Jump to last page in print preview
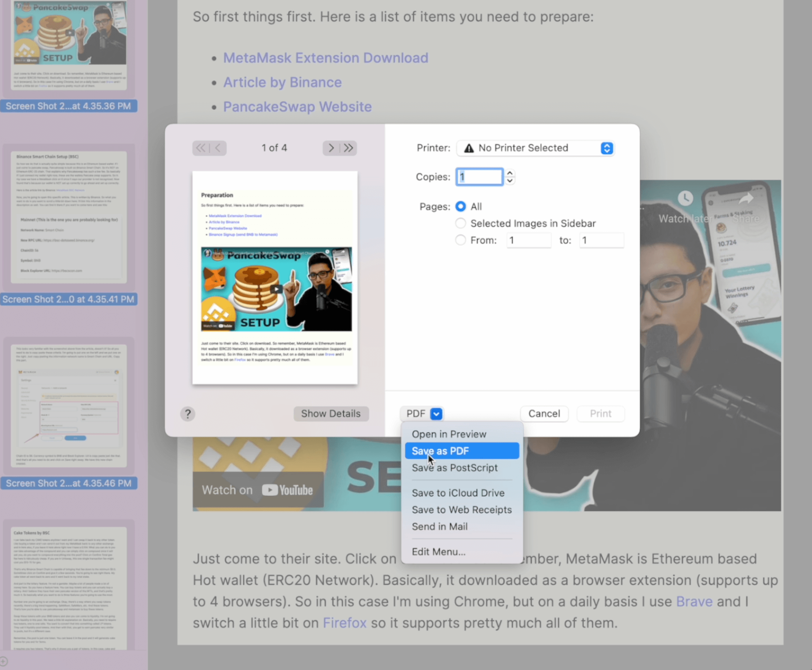 click(x=348, y=148)
